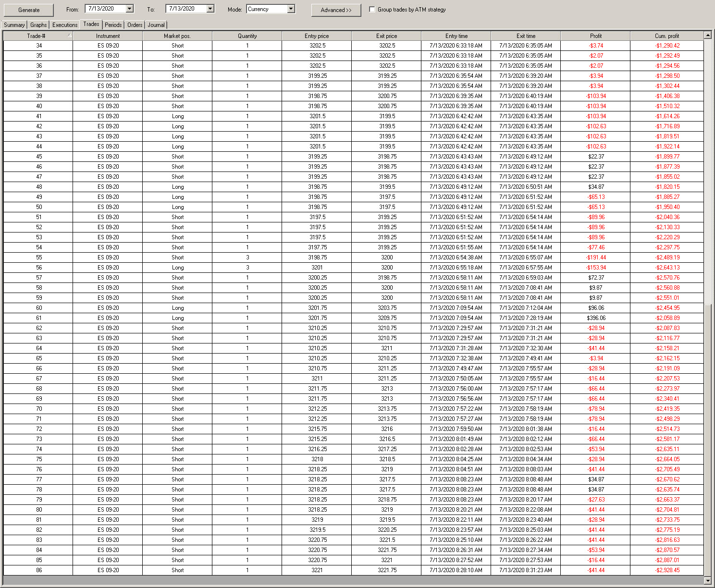Click entry time 7/13/2020 7:09:54 AM of trade 60
Viewport: 715px width, 588px height.
[x=456, y=308]
